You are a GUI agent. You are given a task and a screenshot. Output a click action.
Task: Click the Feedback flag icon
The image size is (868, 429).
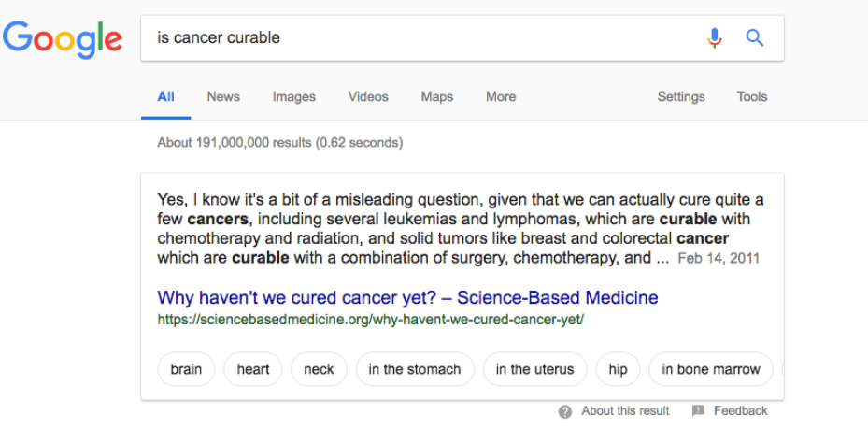tap(698, 410)
